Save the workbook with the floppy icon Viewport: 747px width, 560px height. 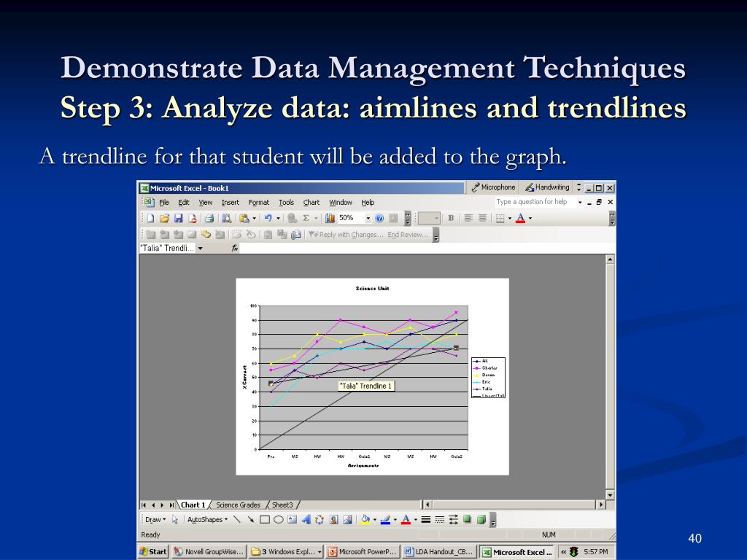179,218
